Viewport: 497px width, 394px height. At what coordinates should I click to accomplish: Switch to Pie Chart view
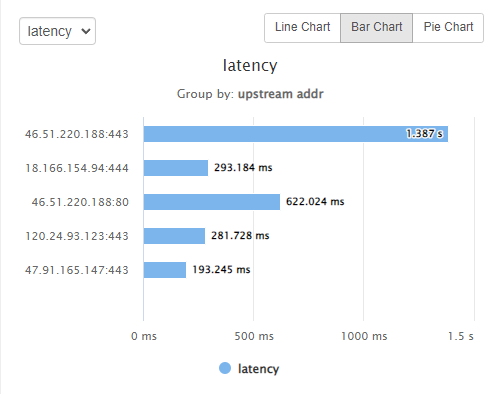448,28
